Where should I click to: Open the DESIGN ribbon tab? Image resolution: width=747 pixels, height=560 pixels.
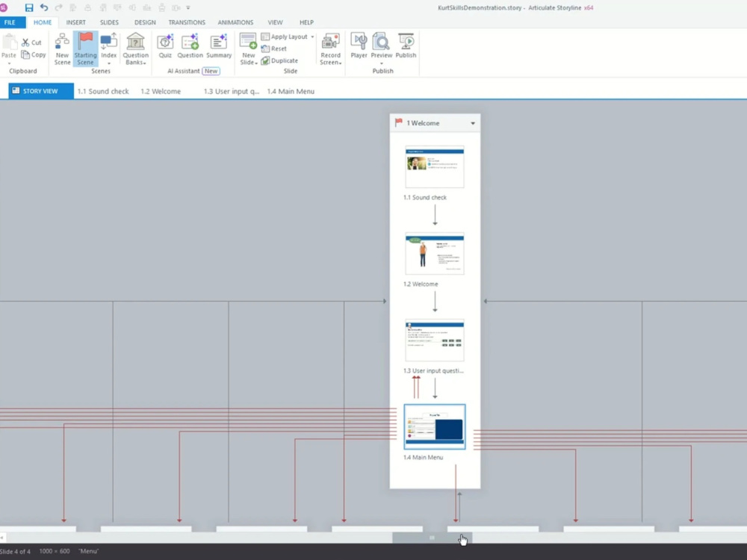tap(145, 22)
